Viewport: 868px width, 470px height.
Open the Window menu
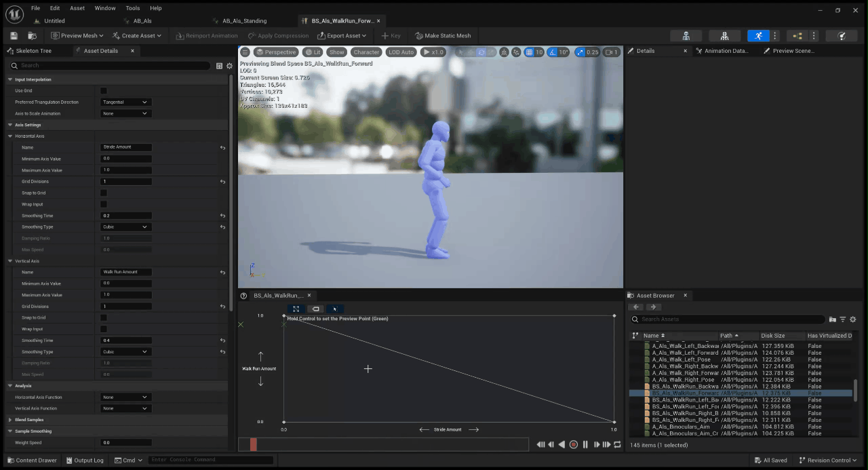[104, 8]
